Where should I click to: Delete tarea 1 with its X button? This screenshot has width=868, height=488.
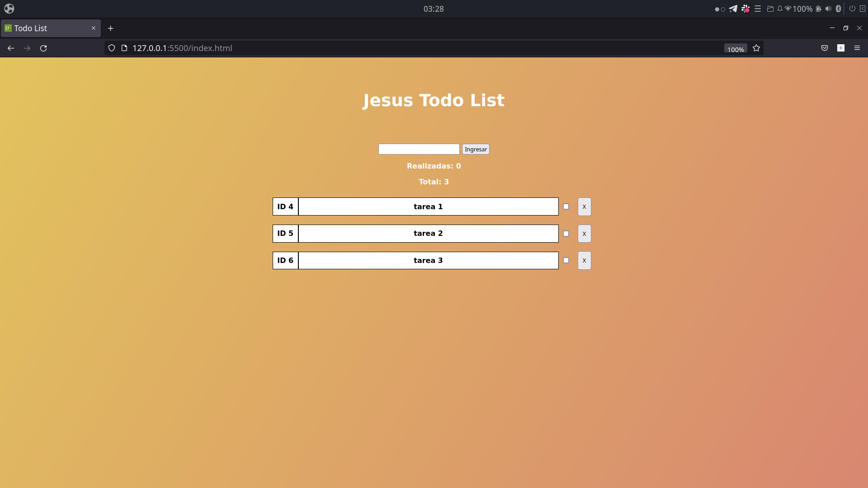[584, 206]
